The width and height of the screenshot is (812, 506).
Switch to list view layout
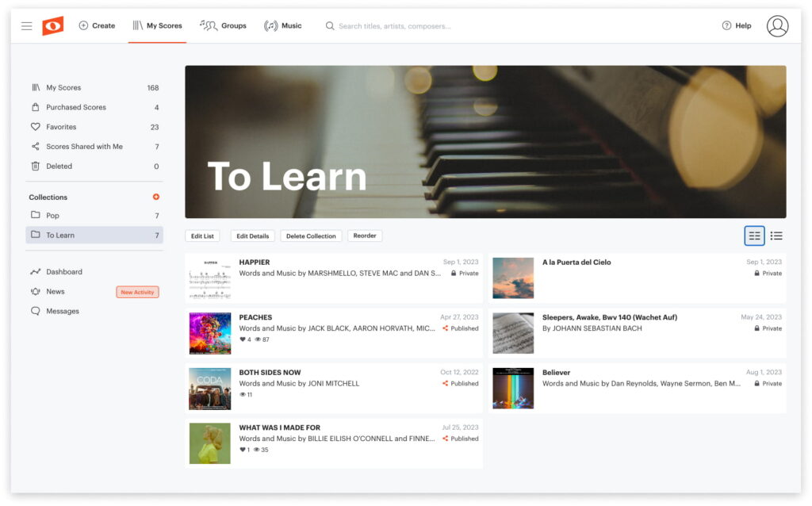776,236
